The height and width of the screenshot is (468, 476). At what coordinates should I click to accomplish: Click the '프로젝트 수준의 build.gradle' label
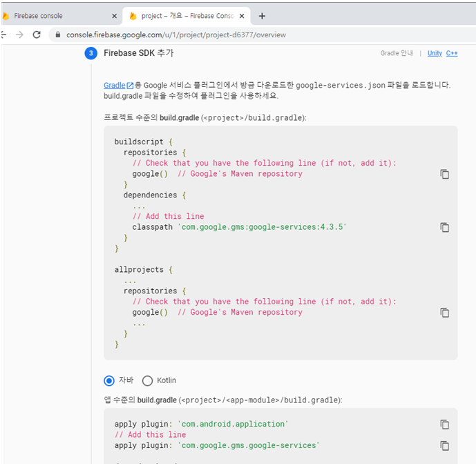click(x=151, y=117)
